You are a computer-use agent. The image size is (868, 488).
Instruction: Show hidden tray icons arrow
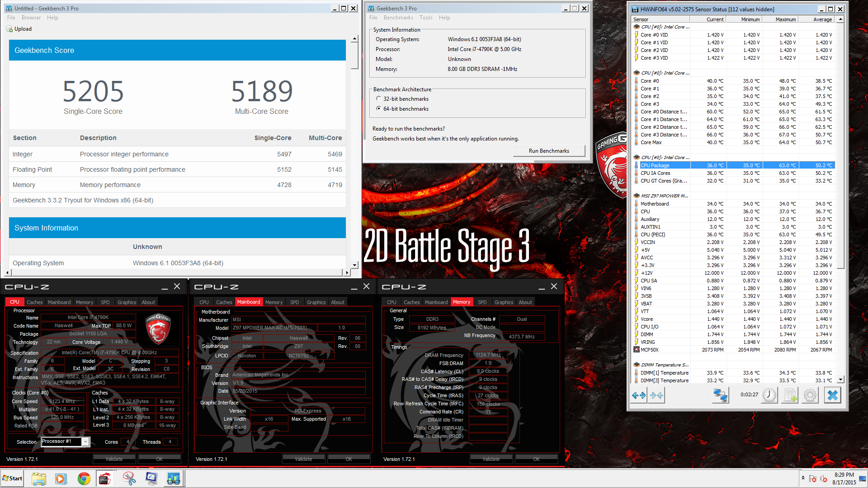803,478
